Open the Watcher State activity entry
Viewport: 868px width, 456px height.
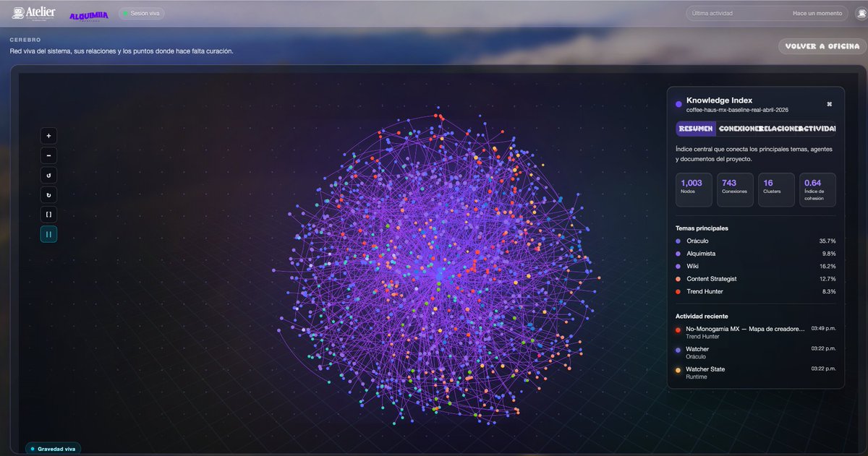[x=756, y=373]
